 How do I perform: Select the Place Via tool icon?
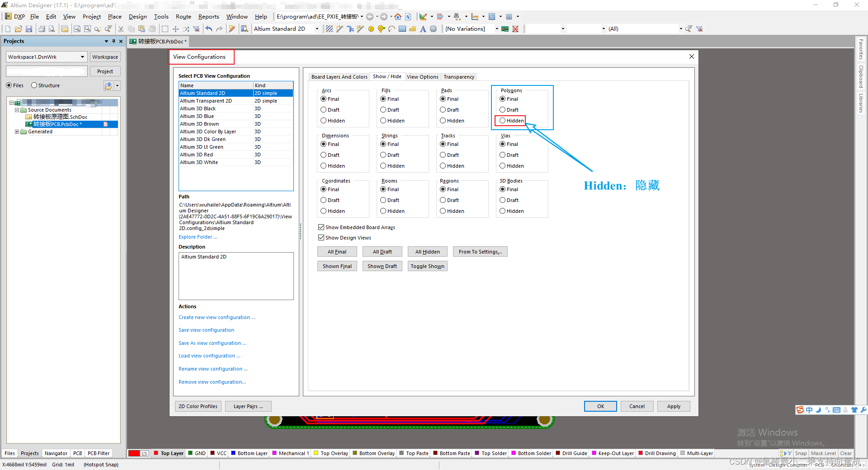click(381, 29)
